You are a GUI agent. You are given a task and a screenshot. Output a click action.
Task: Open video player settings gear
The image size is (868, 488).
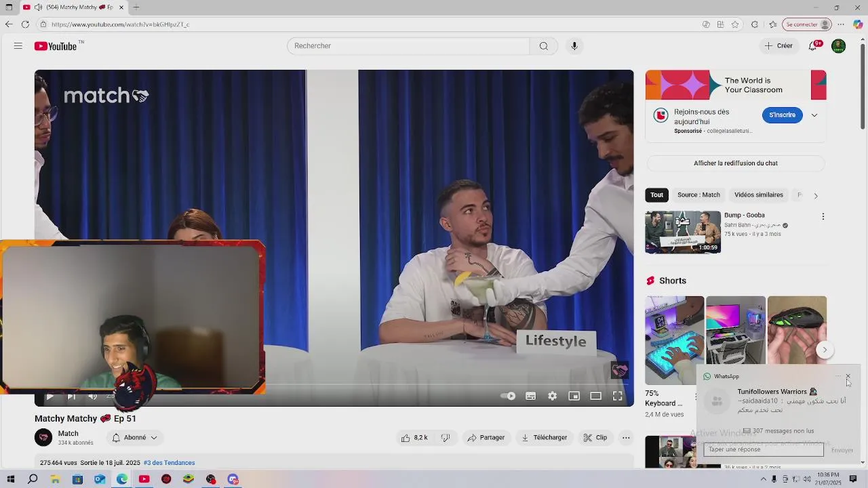(x=552, y=396)
